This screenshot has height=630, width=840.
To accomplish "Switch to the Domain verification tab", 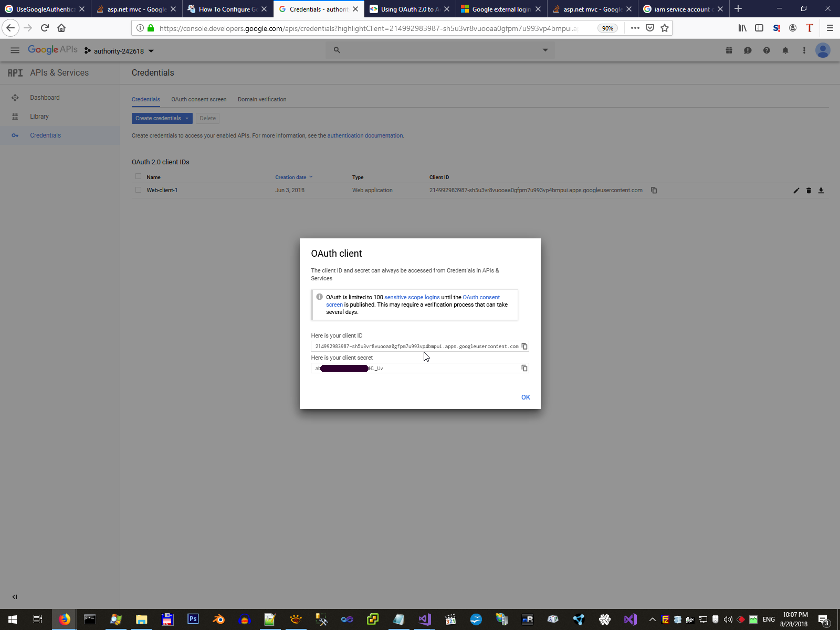I will click(262, 99).
